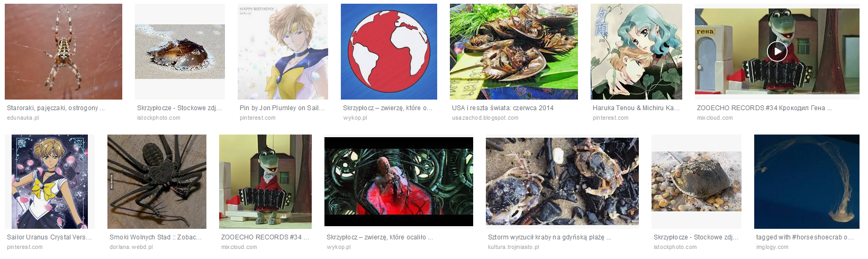Open the Happy Birthday Sailor Uranus image
Image resolution: width=868 pixels, height=259 pixels.
(x=283, y=51)
